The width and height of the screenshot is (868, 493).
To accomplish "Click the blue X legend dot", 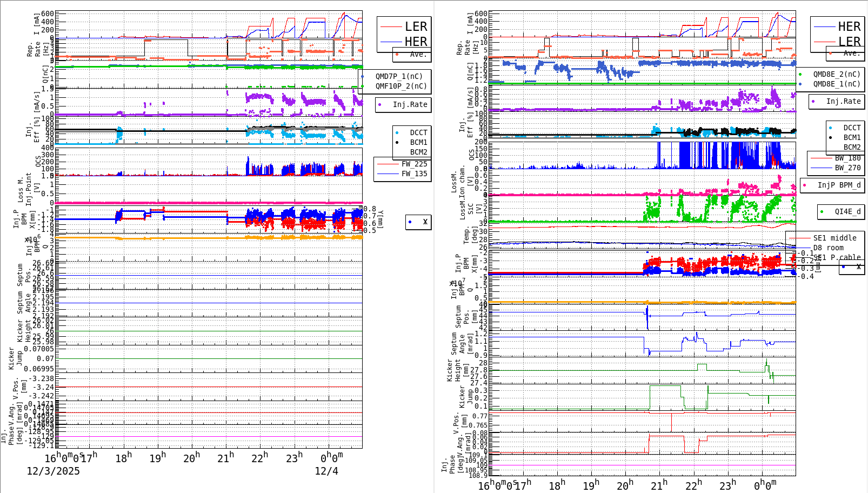I will click(411, 222).
